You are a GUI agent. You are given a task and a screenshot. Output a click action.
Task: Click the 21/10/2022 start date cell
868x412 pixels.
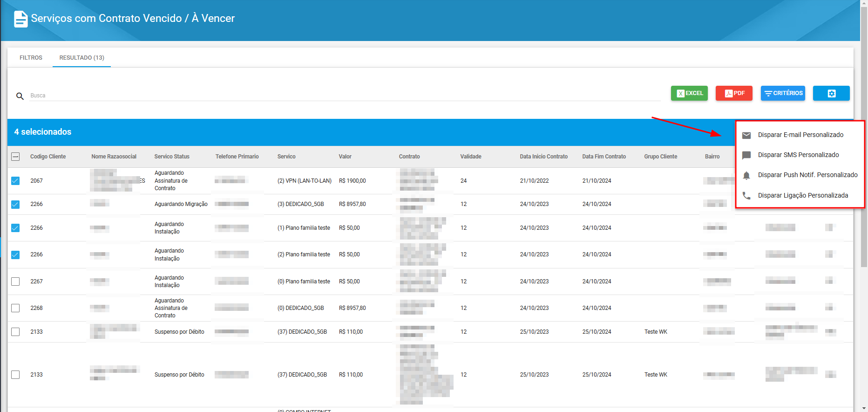coord(535,181)
